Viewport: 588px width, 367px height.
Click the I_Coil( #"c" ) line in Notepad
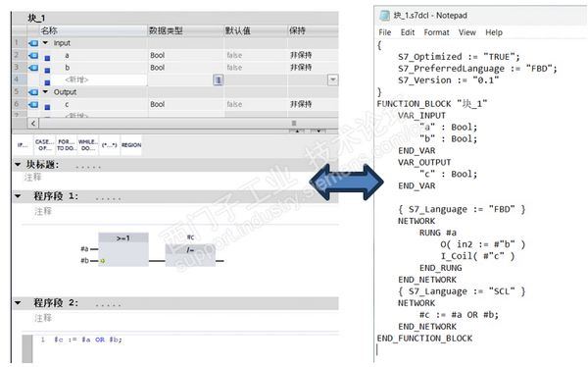coord(478,256)
